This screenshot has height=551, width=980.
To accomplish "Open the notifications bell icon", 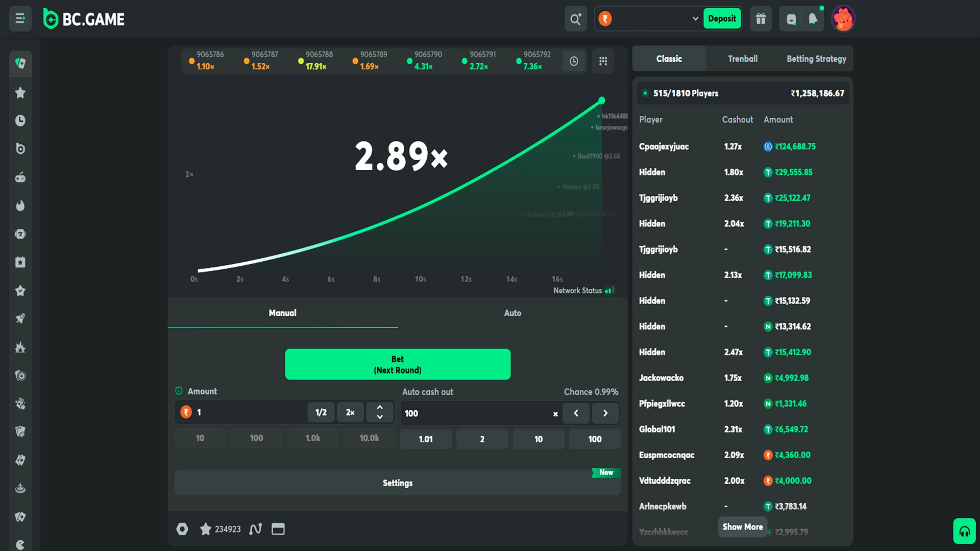I will (x=813, y=19).
